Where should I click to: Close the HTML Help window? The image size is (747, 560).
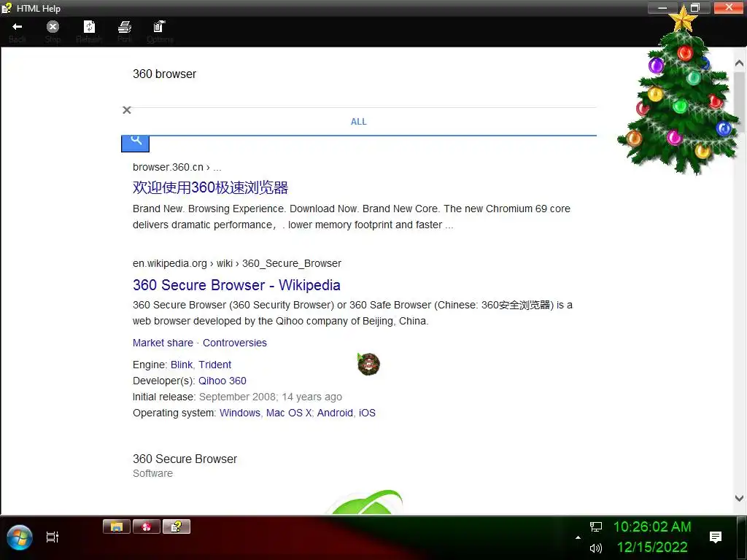coord(729,7)
